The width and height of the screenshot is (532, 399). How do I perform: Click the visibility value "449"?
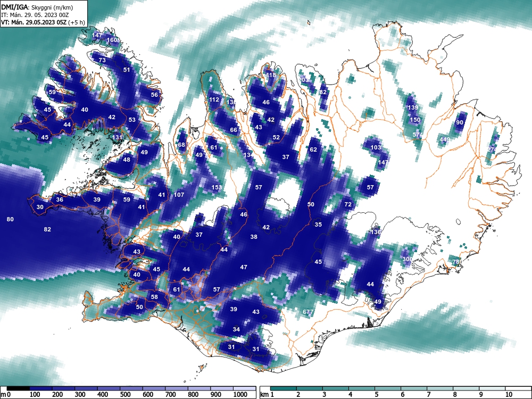pos(444,139)
